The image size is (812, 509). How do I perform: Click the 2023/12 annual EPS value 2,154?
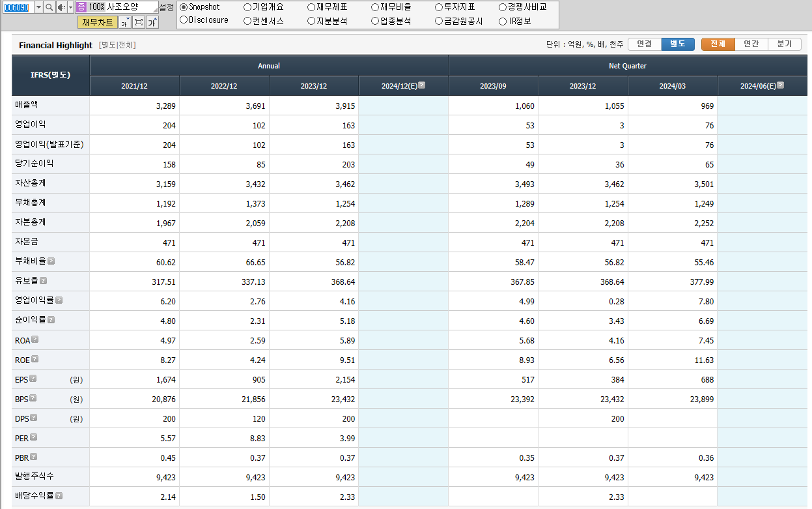344,379
